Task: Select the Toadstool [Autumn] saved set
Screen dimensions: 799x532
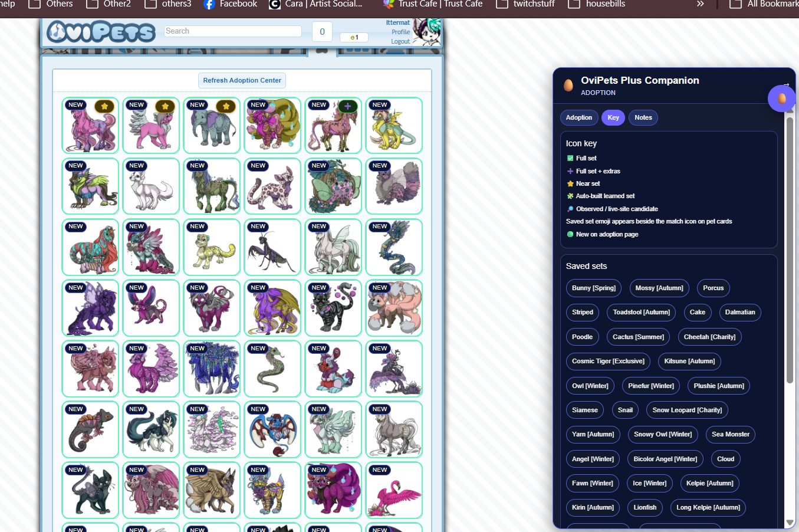Action: coord(642,312)
